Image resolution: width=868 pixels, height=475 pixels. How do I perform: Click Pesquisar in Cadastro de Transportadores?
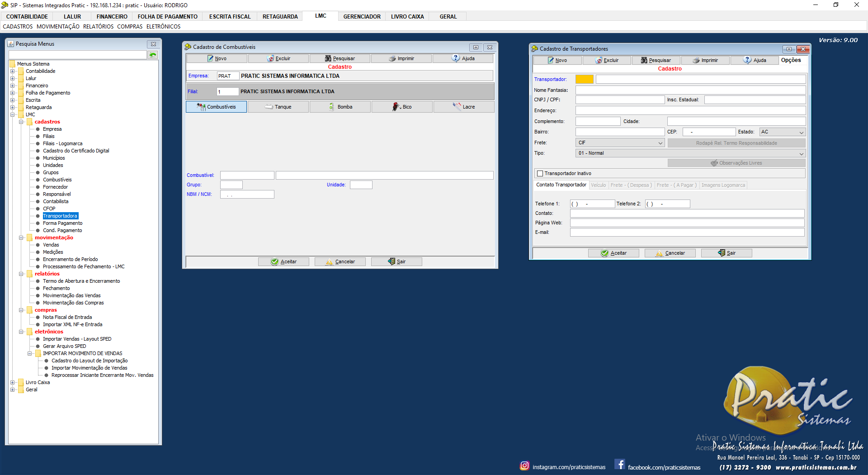pyautogui.click(x=656, y=60)
